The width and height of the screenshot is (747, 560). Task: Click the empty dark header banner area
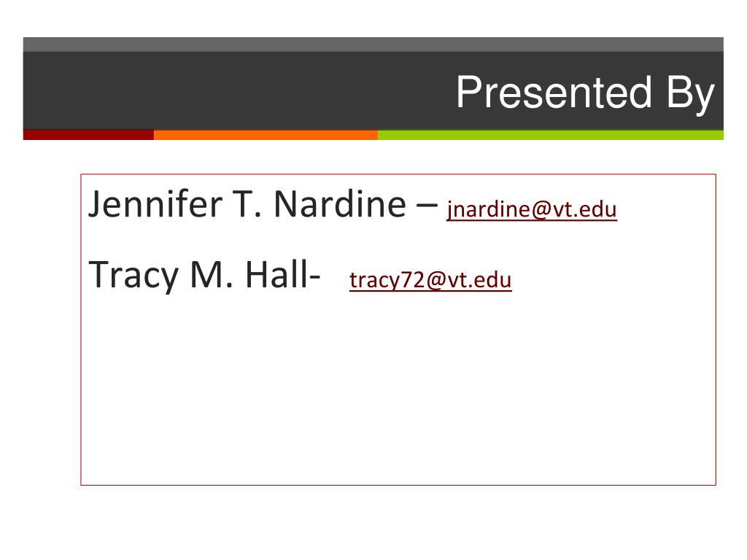pos(228,90)
